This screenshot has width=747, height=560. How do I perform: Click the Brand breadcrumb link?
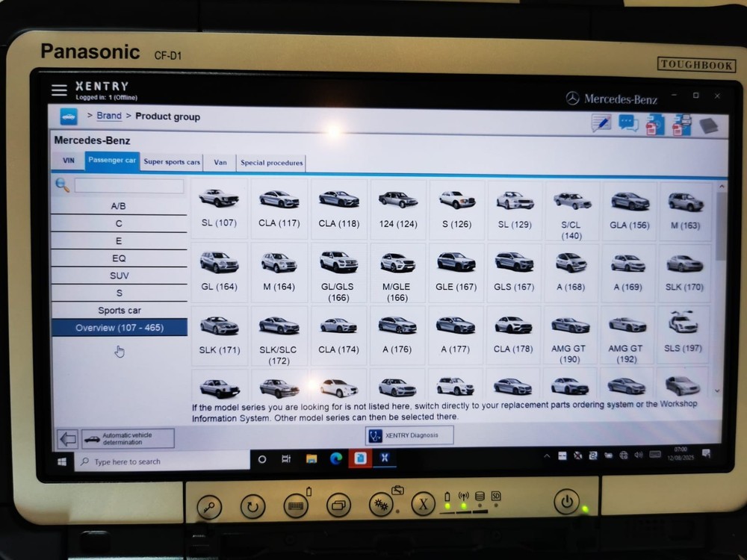click(109, 116)
